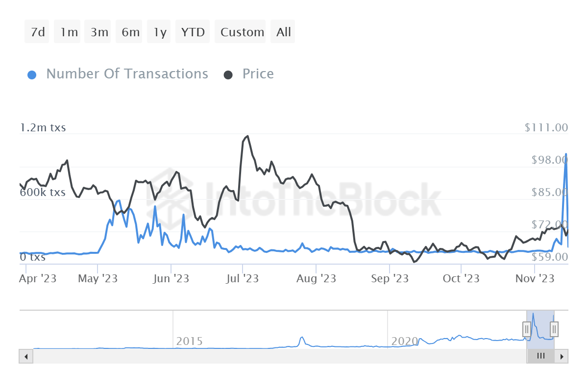
Task: Switch to the 1m time range tab
Action: tap(67, 31)
